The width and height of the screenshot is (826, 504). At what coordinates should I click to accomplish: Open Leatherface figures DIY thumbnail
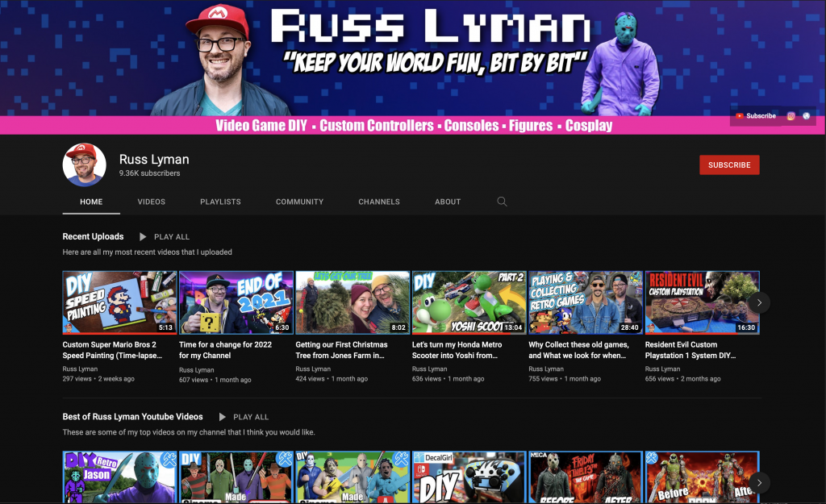coord(353,477)
